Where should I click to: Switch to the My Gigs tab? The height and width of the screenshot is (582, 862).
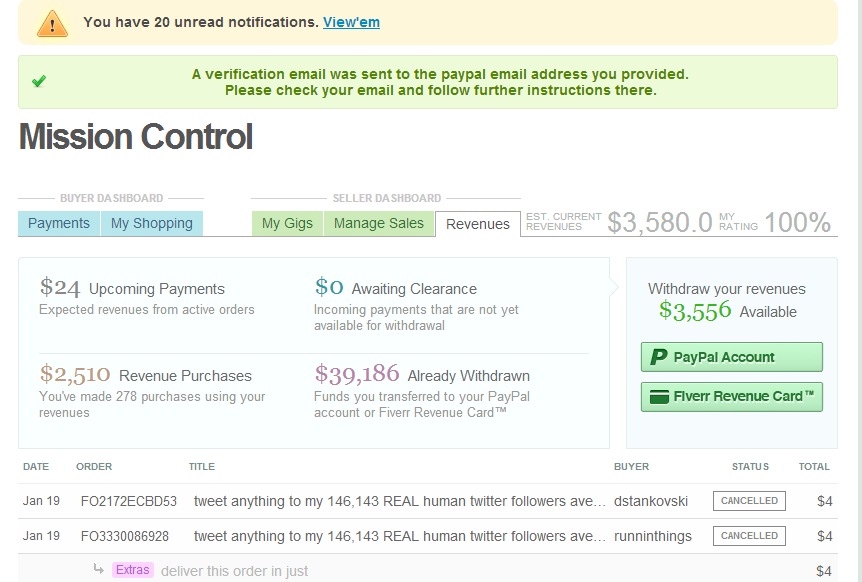coord(287,223)
